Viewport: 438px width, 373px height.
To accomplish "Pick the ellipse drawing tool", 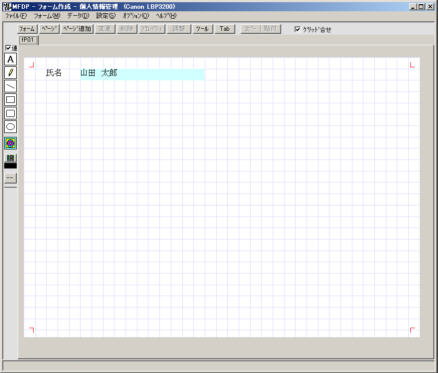I will [x=10, y=126].
